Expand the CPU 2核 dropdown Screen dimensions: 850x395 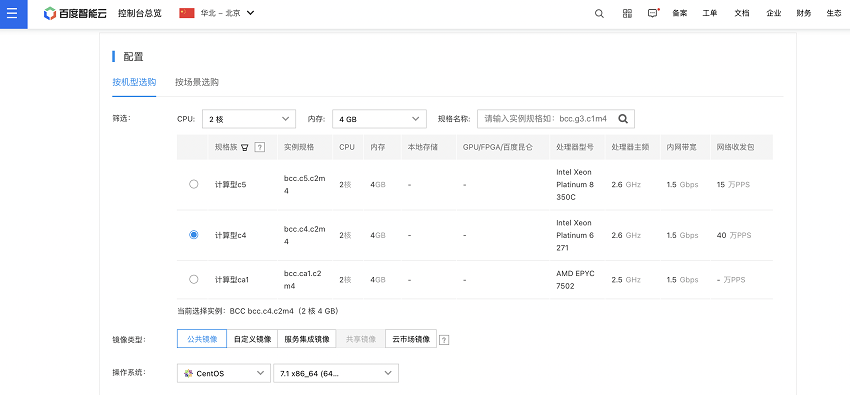tap(249, 119)
